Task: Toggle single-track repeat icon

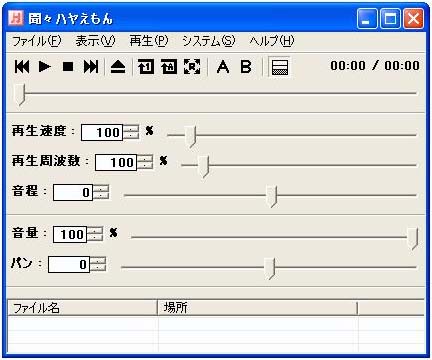Action: (x=146, y=67)
